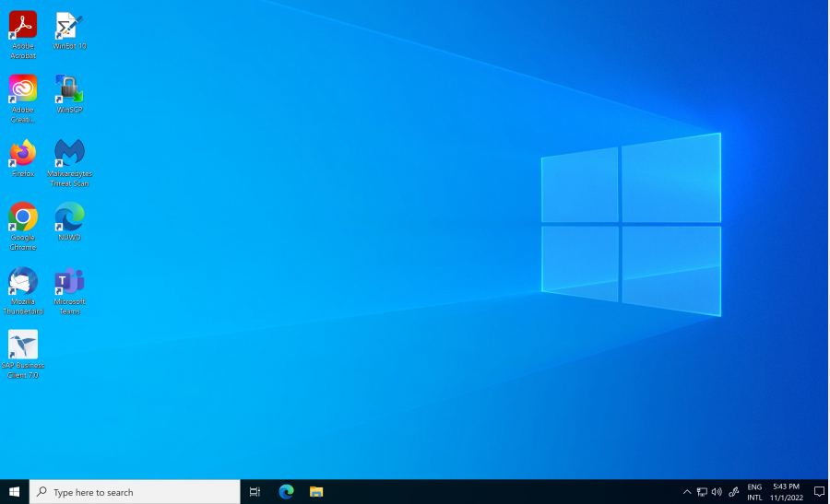Select the Mozilla Thunderbird desktop icon

23,281
